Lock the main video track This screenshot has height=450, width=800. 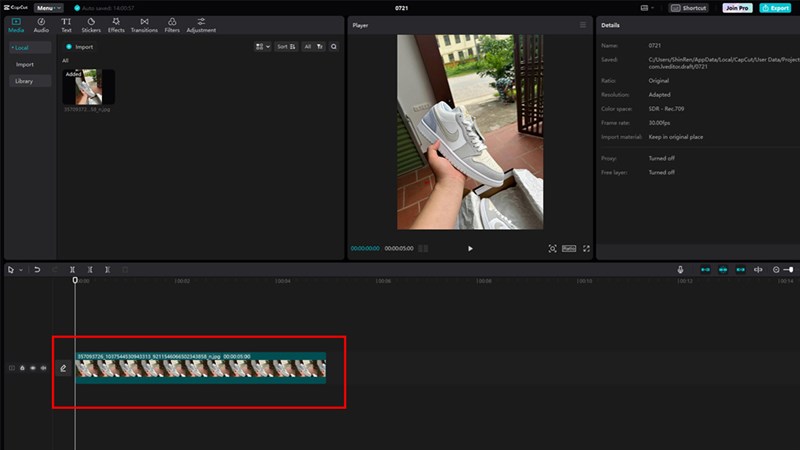(22, 368)
